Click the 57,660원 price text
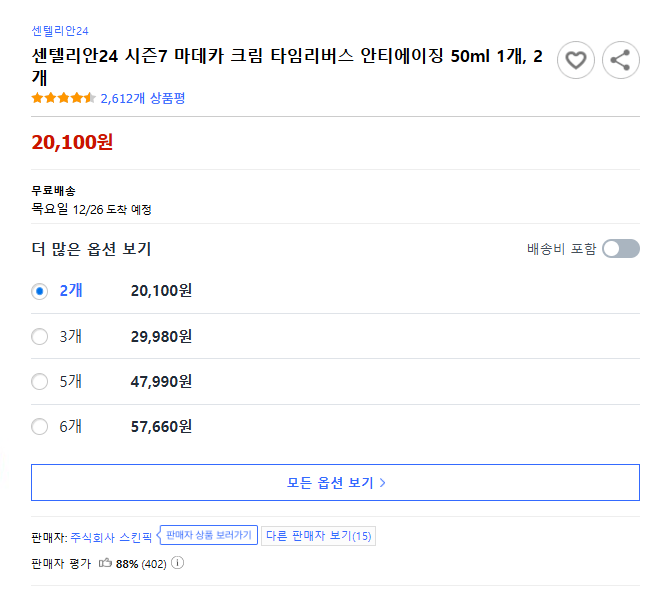The height and width of the screenshot is (590, 652). coord(161,427)
